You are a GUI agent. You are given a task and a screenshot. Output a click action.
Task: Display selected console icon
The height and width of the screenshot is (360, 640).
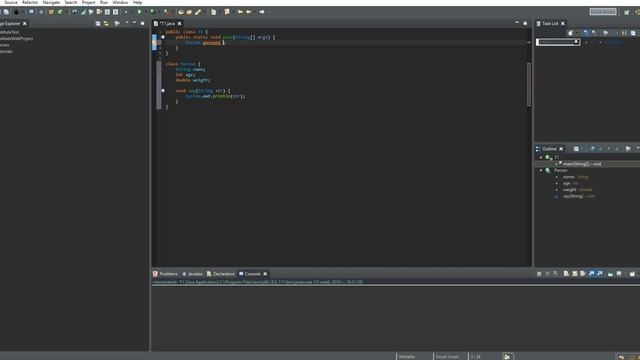[619, 274]
